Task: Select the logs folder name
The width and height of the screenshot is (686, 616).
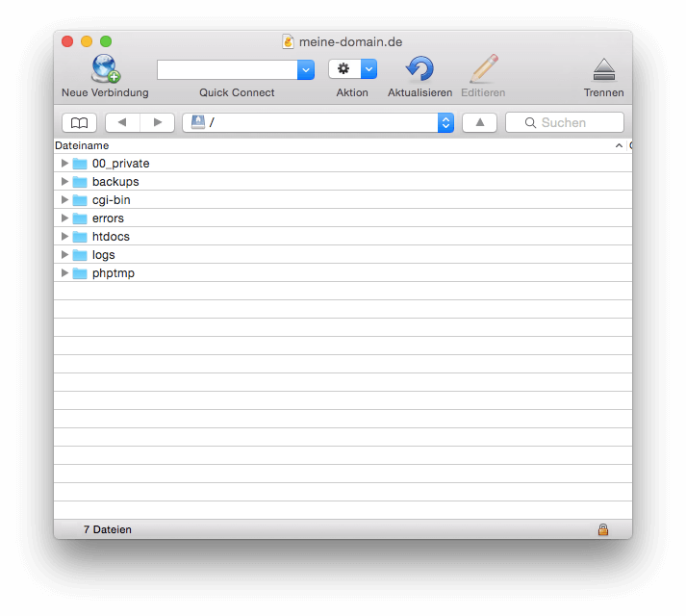Action: point(103,255)
